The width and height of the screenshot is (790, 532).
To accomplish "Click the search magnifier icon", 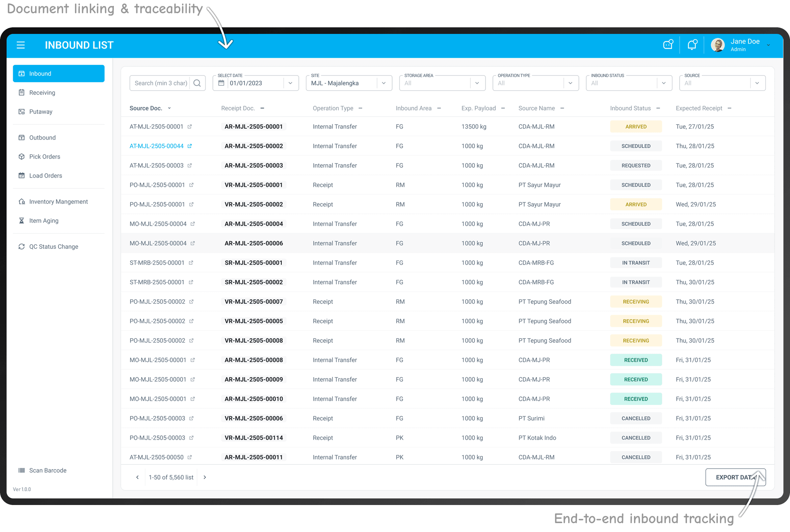I will [197, 83].
